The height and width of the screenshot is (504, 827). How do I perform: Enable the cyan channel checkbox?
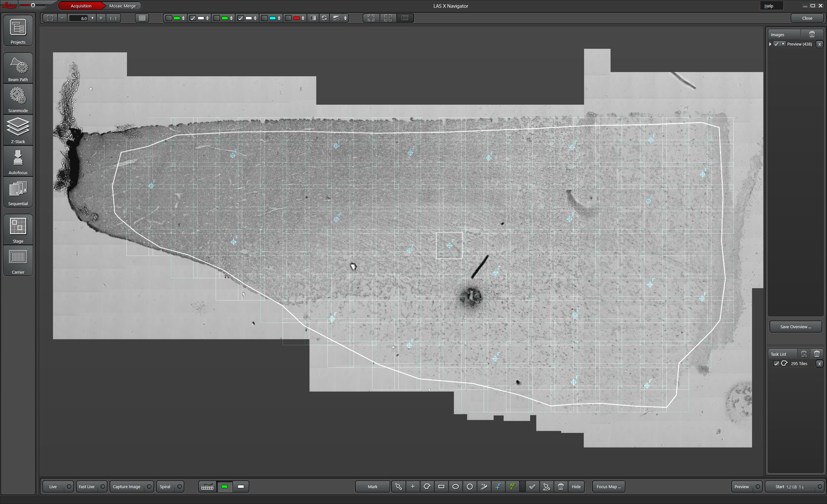click(x=265, y=18)
